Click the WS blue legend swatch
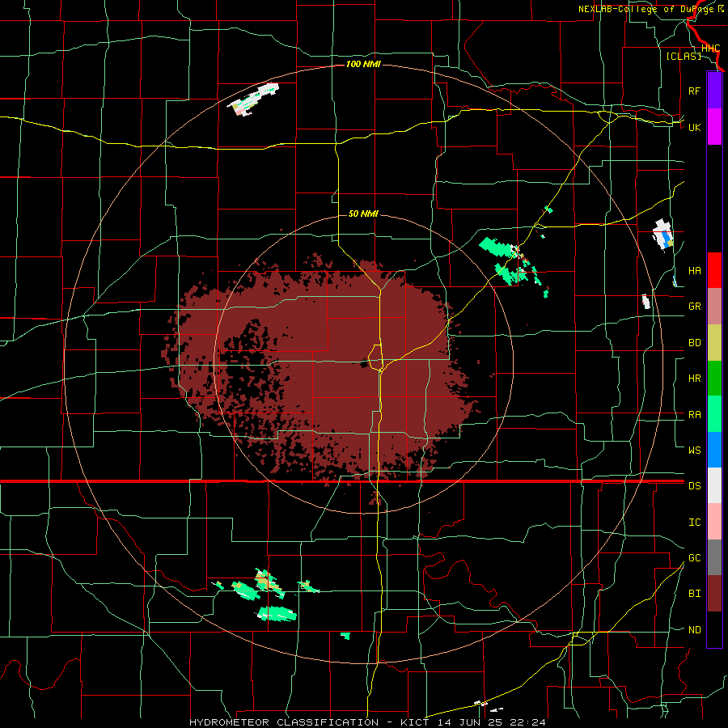728x728 pixels. 714,450
